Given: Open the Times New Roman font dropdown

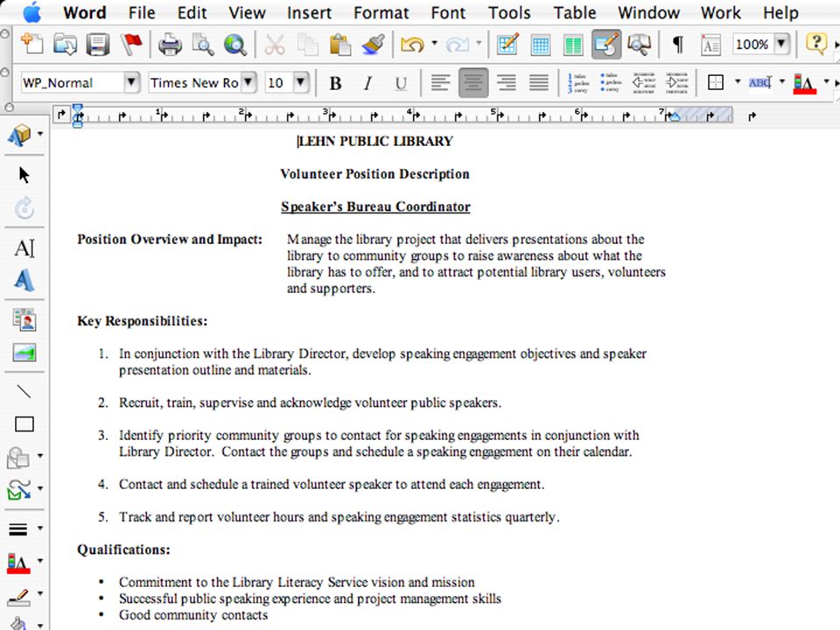Looking at the screenshot, I should (248, 82).
